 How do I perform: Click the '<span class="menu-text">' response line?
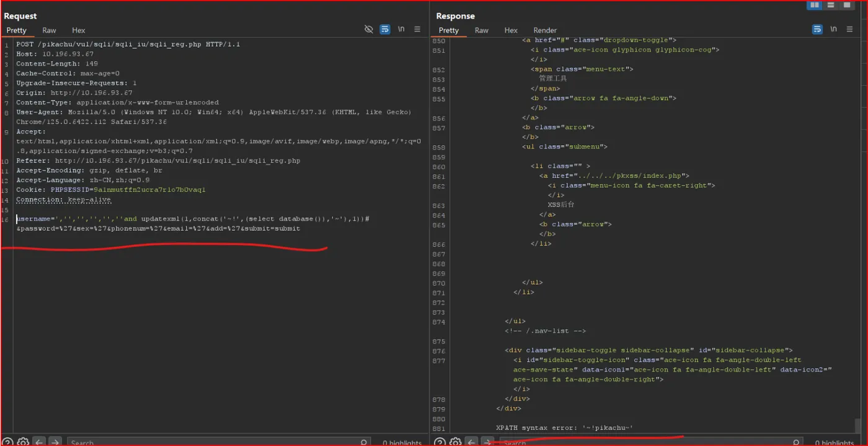tap(582, 69)
